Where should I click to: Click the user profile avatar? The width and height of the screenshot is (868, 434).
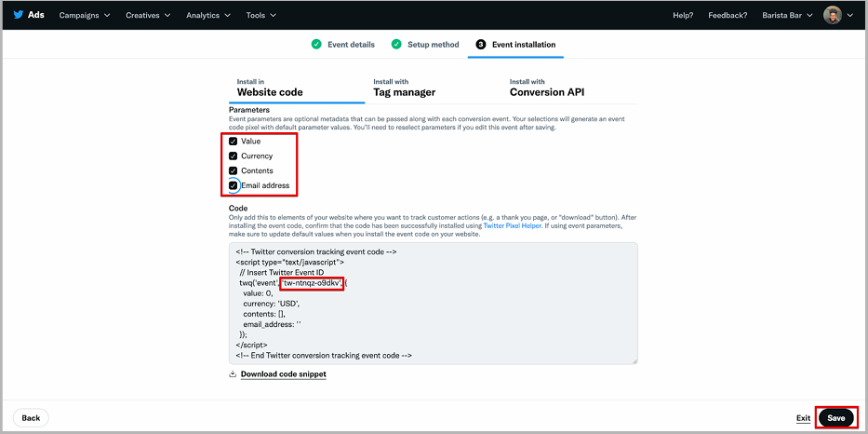click(x=832, y=15)
